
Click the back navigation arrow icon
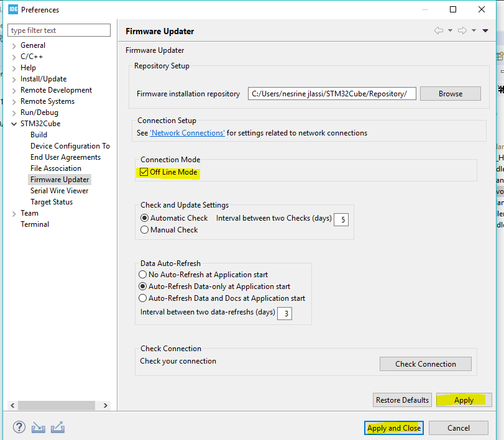(438, 30)
